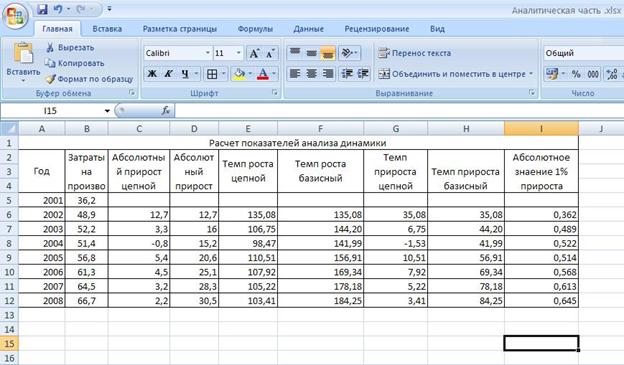This screenshot has width=624, height=365.
Task: Select row 15 header
Action: tap(9, 343)
